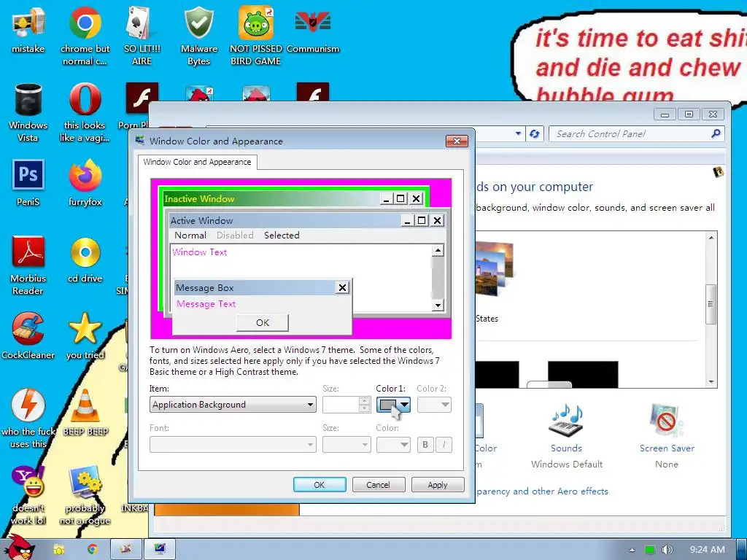Click the Cancel button in dialog

379,484
